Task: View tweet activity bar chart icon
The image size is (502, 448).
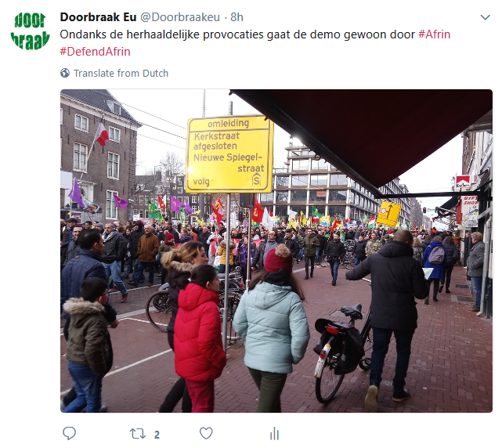Action: tap(274, 434)
